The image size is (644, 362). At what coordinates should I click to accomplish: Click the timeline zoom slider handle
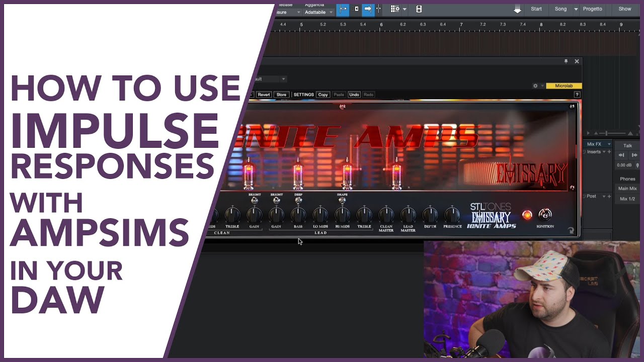pos(606,133)
